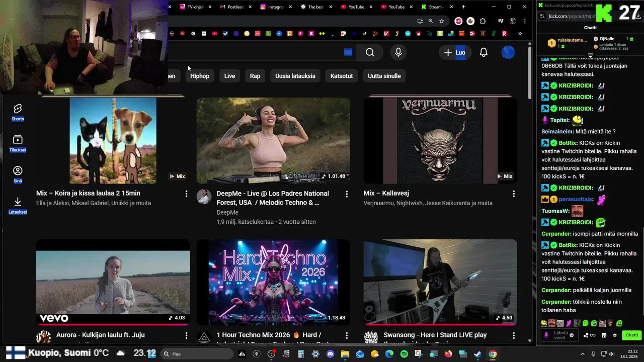Viewport: 644px width, 362px height.
Task: Select the Live filter chip
Action: point(229,76)
